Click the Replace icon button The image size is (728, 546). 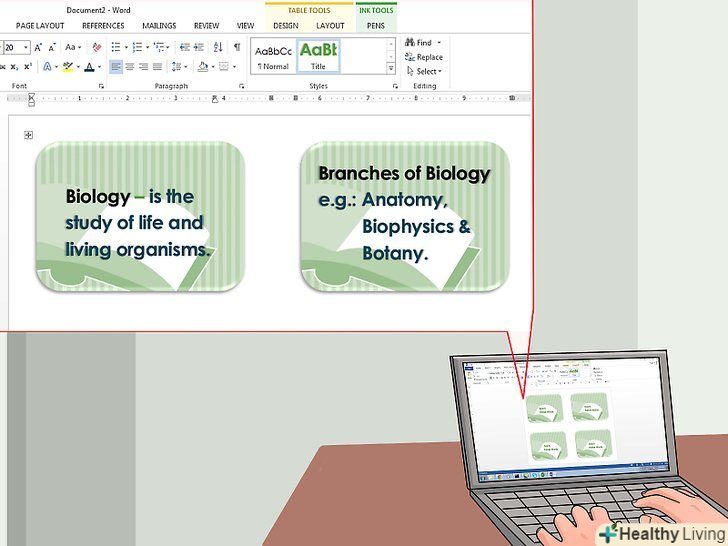click(x=424, y=57)
